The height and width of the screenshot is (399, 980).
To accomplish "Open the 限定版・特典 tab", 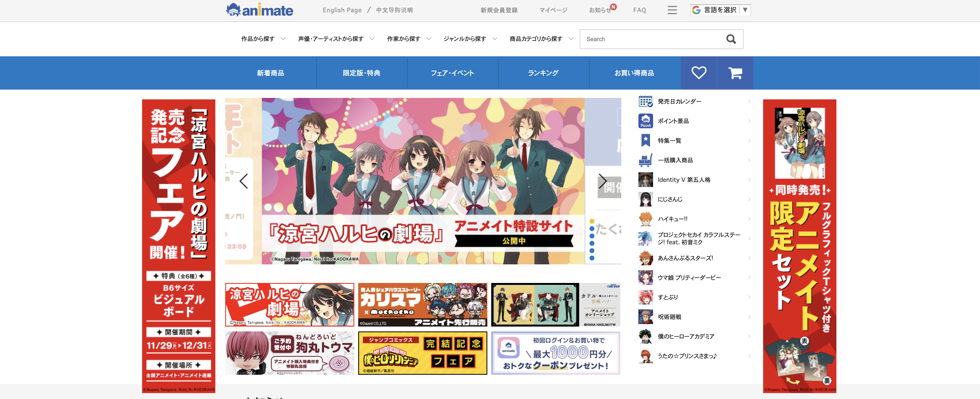I will (x=361, y=73).
